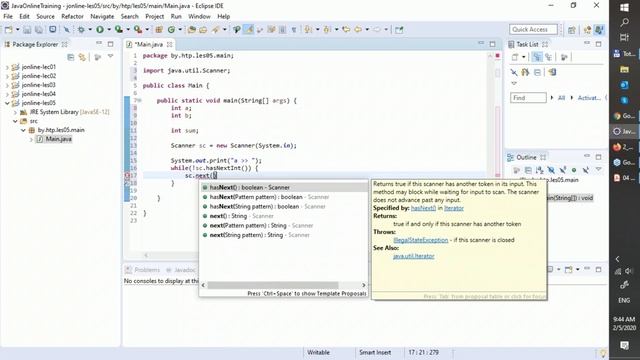Choose next(Pattern pattern) : String proposal

(284, 225)
